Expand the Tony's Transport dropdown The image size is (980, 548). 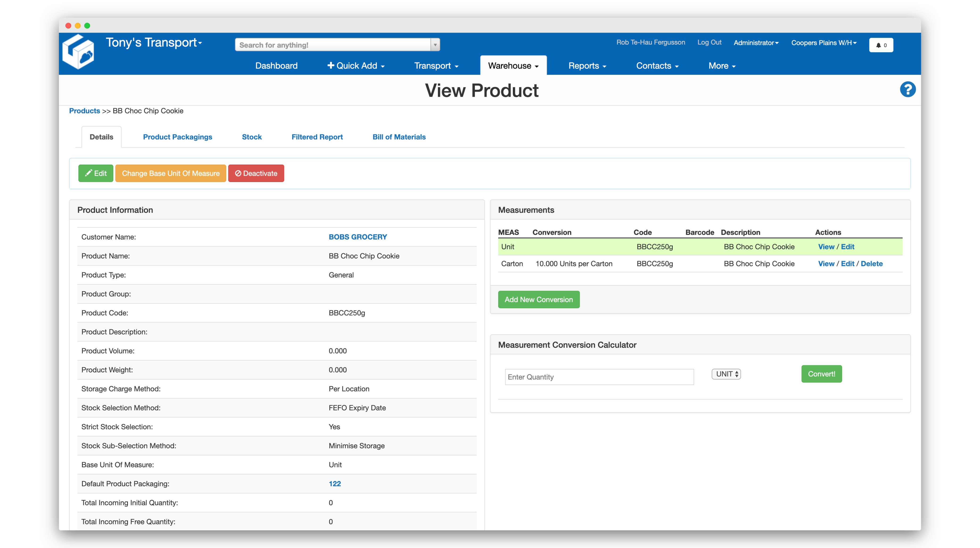(154, 43)
